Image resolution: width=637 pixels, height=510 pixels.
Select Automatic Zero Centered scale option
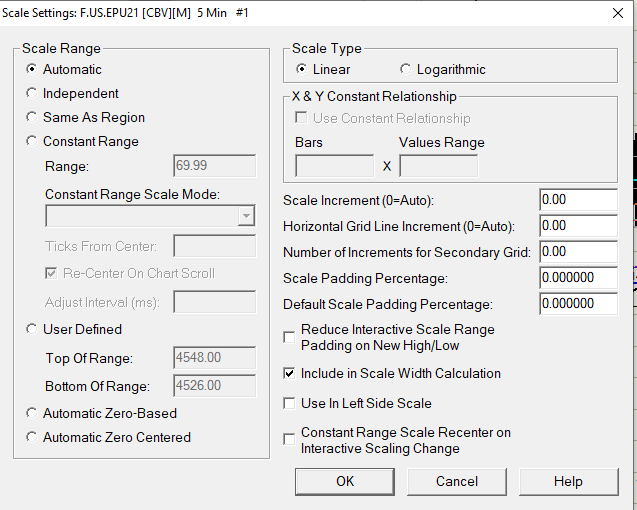coord(33,437)
